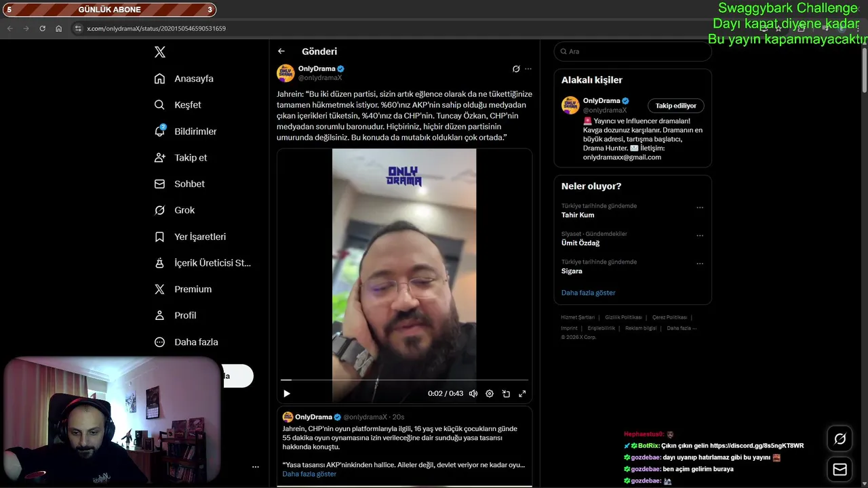
Task: Click the X logo icon in sidebar
Action: [x=160, y=52]
